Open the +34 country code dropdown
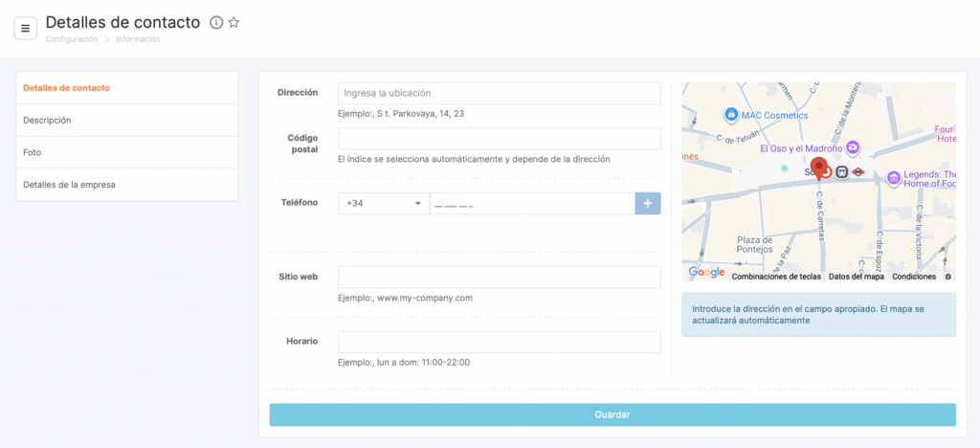Image resolution: width=980 pixels, height=448 pixels. (384, 204)
